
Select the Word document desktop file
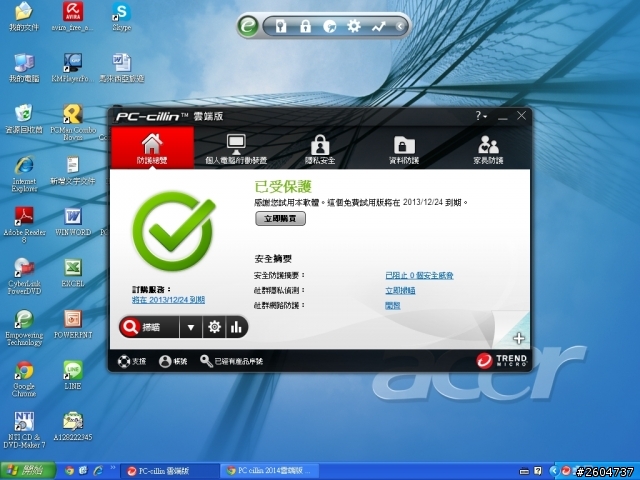click(x=122, y=68)
